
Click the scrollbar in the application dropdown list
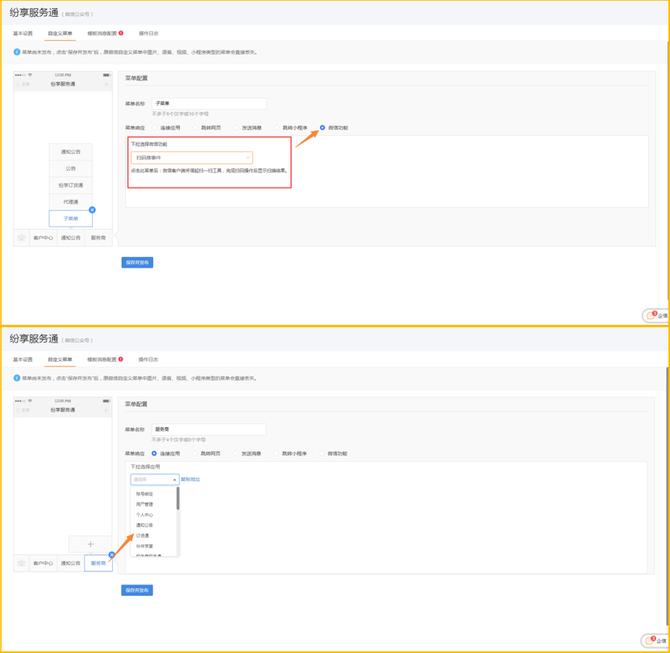[x=178, y=498]
